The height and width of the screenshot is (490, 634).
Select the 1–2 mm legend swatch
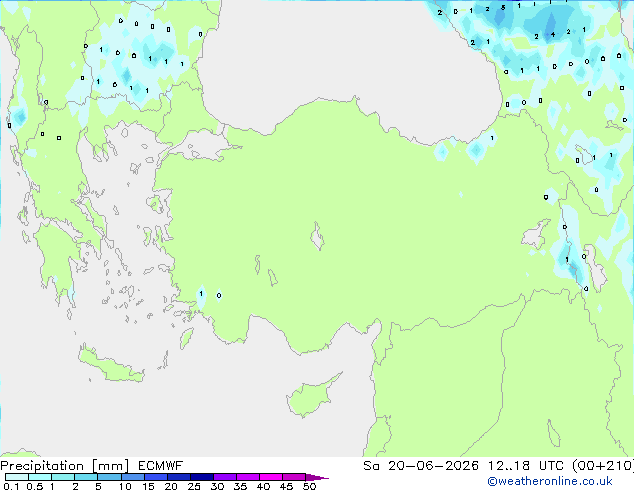(x=63, y=477)
